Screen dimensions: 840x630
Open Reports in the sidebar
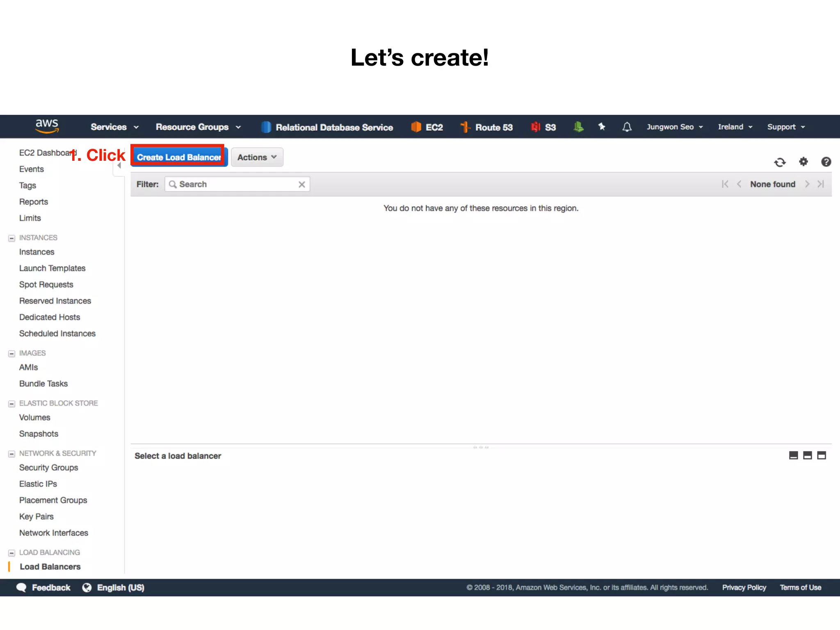coord(34,202)
